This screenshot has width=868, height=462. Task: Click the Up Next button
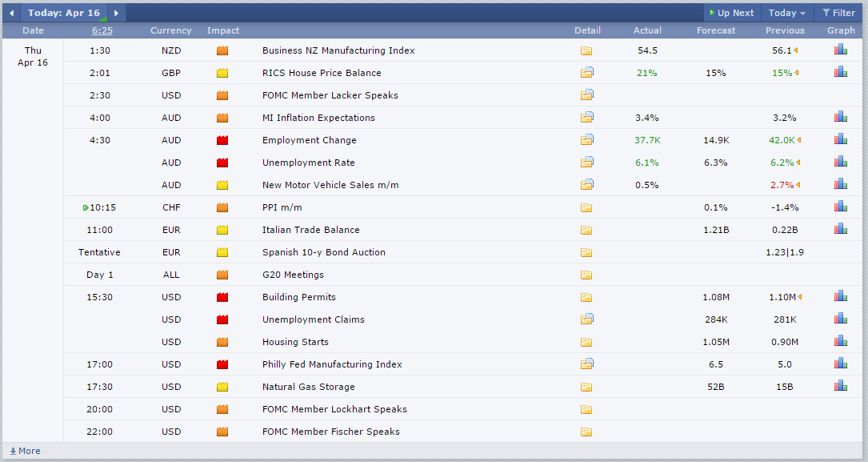732,13
